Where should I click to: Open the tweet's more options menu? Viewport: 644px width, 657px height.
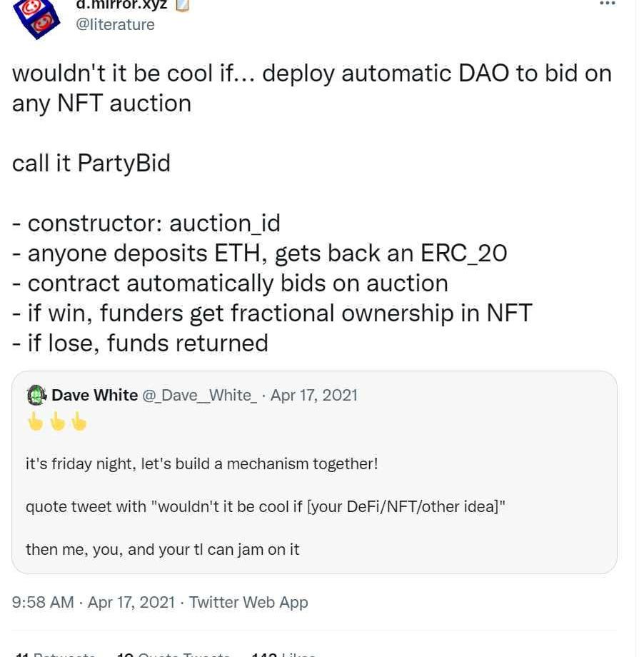[x=607, y=4]
